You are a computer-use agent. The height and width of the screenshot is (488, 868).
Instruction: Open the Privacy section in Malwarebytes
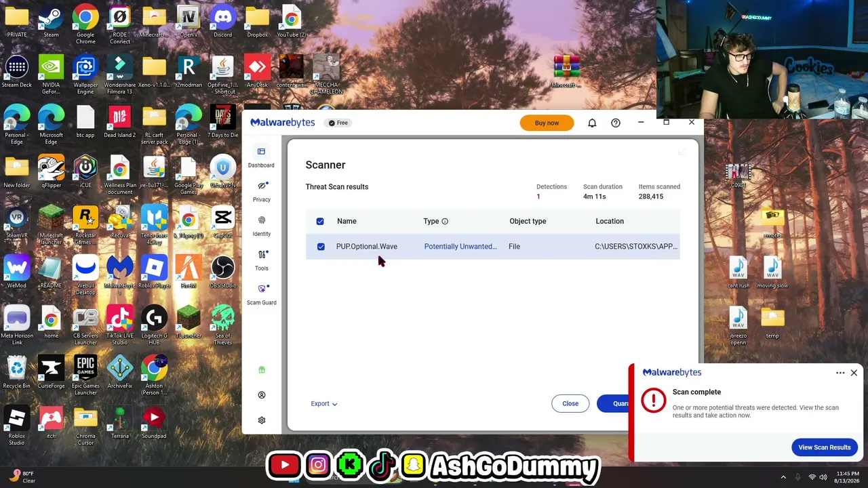pyautogui.click(x=261, y=191)
